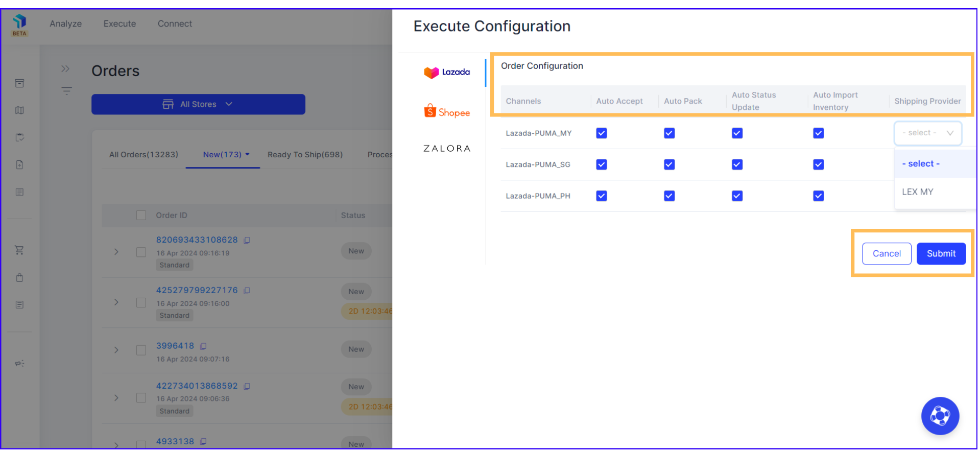Click the Order ID column header
This screenshot has width=980, height=453.
click(x=172, y=216)
